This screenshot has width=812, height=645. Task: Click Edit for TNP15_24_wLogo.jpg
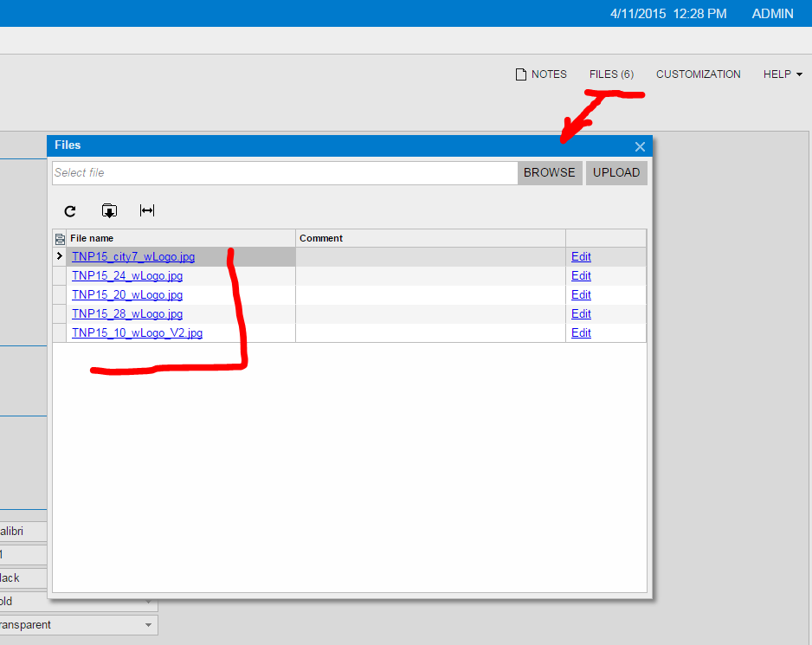(x=581, y=275)
